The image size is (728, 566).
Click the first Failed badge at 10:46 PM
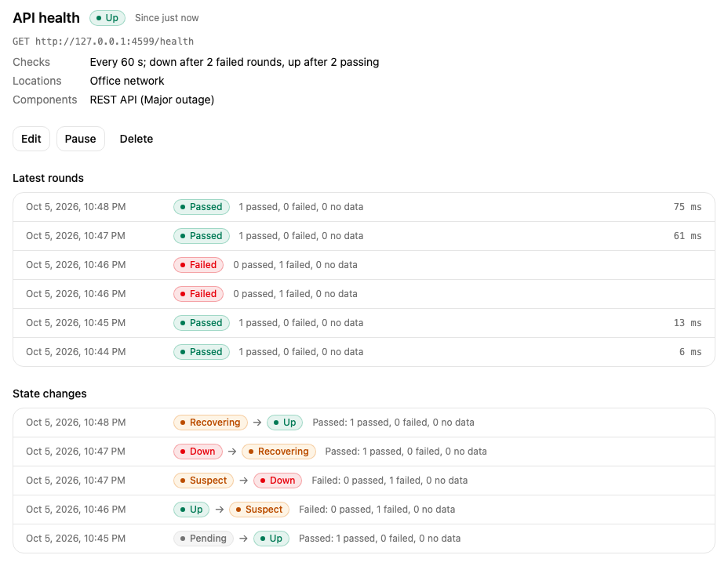[x=198, y=265]
